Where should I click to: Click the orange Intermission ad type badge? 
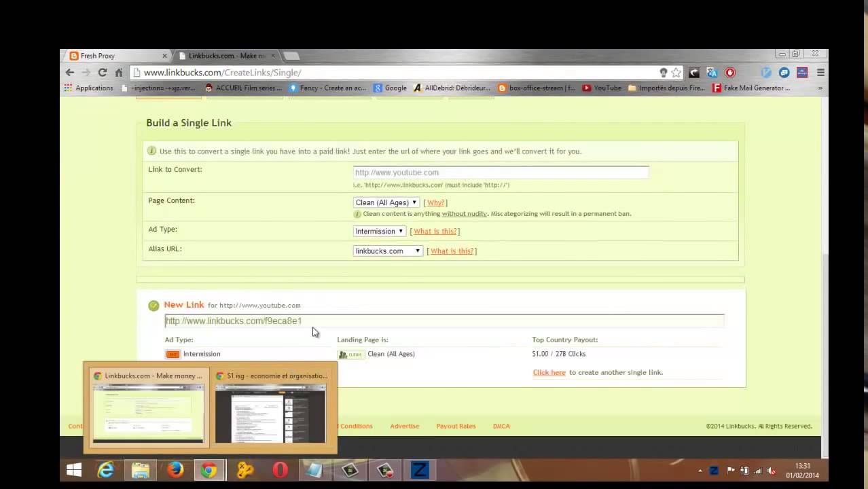point(173,354)
